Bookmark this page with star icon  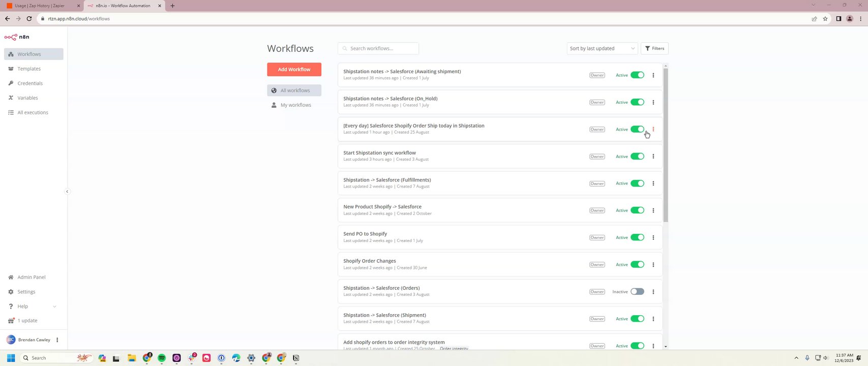click(x=825, y=19)
